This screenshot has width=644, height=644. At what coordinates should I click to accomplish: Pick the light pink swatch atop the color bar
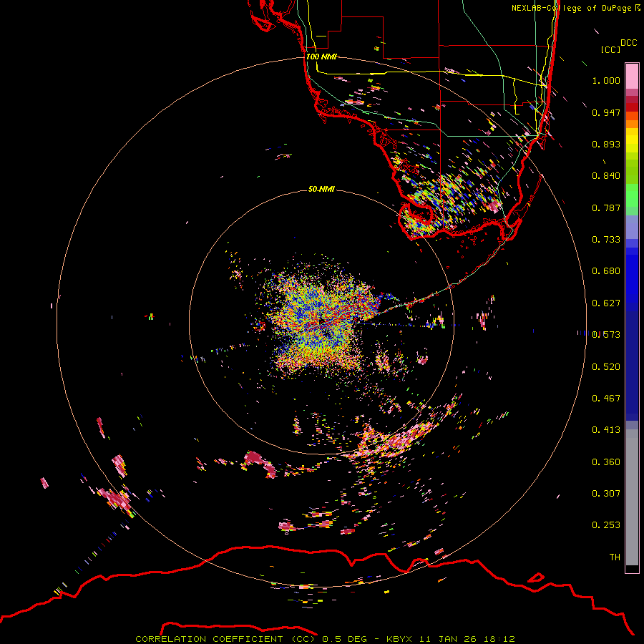(x=632, y=77)
